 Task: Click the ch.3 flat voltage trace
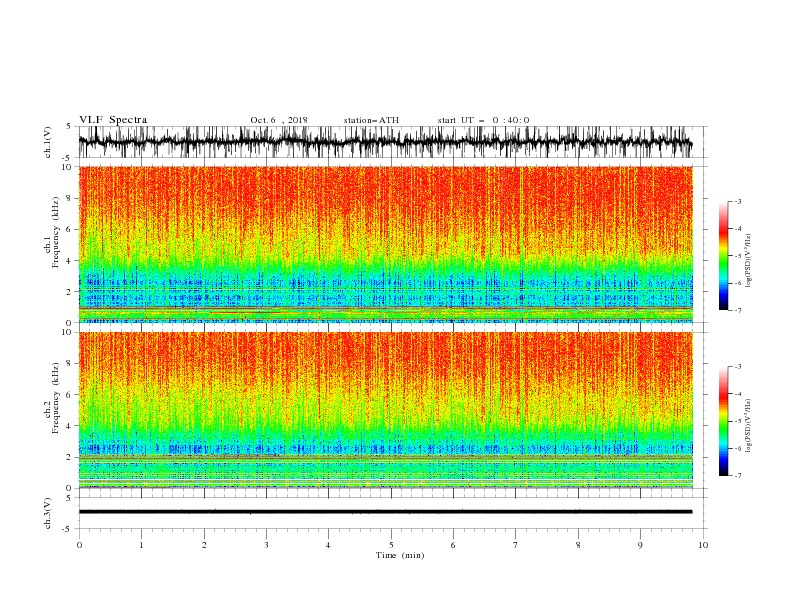click(385, 512)
